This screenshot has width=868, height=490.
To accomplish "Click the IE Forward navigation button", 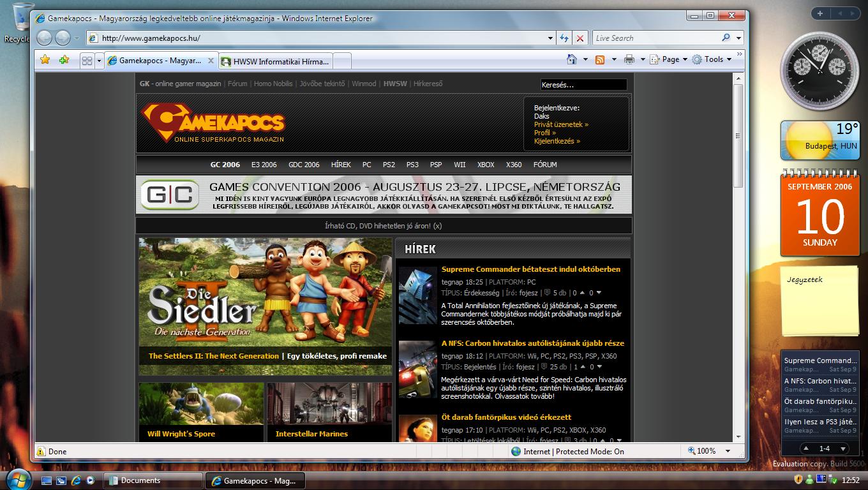I will point(63,38).
